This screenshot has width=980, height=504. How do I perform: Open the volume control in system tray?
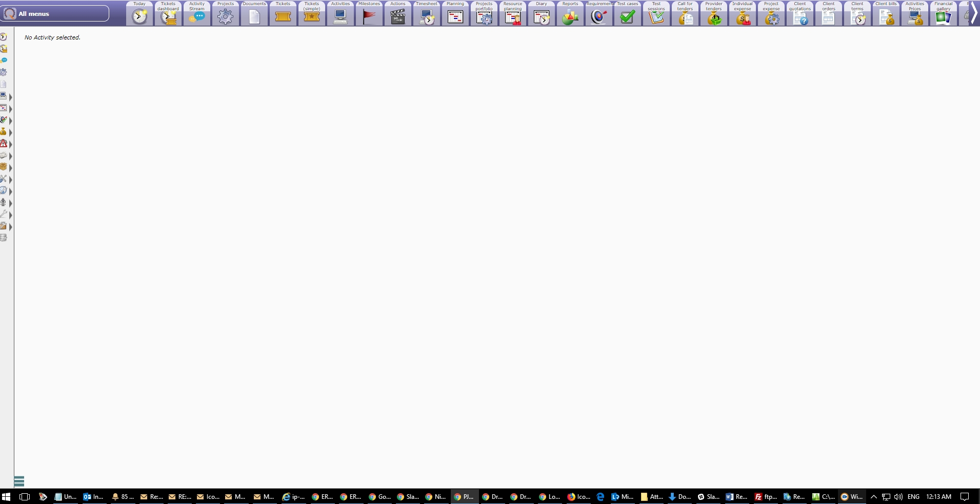[x=898, y=497]
